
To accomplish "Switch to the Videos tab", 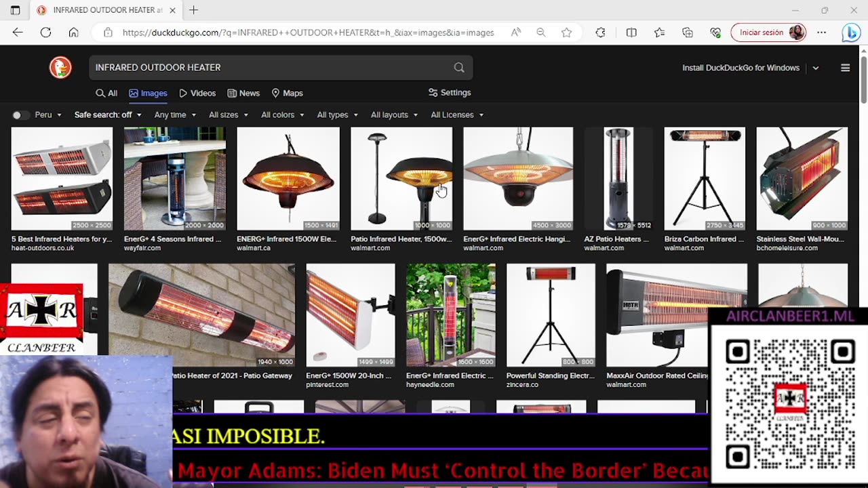I will point(197,93).
